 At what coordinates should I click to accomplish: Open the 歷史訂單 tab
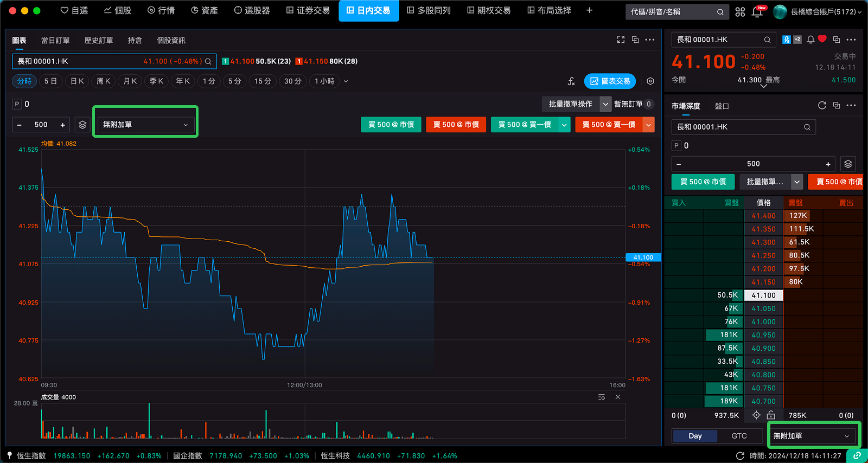(99, 41)
